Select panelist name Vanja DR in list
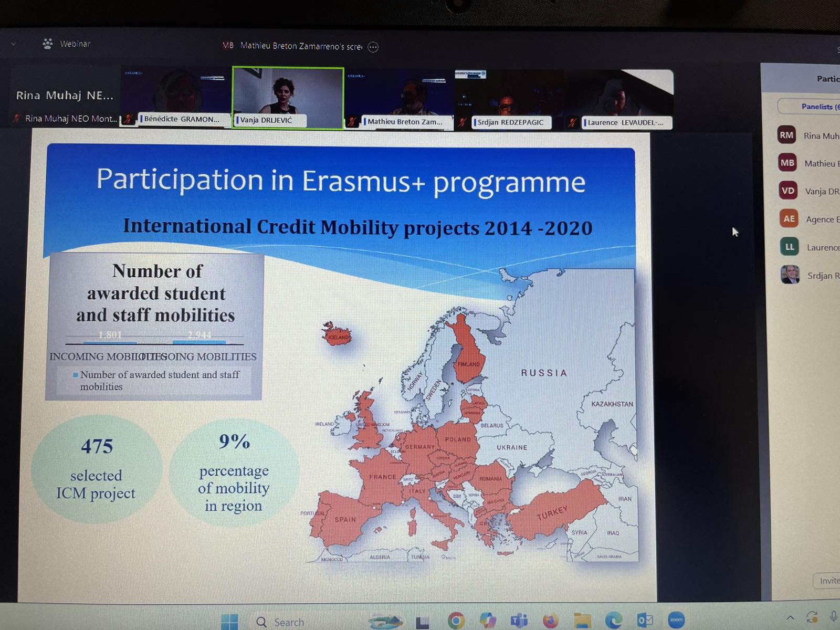Screen dimensions: 840x630 (823, 192)
